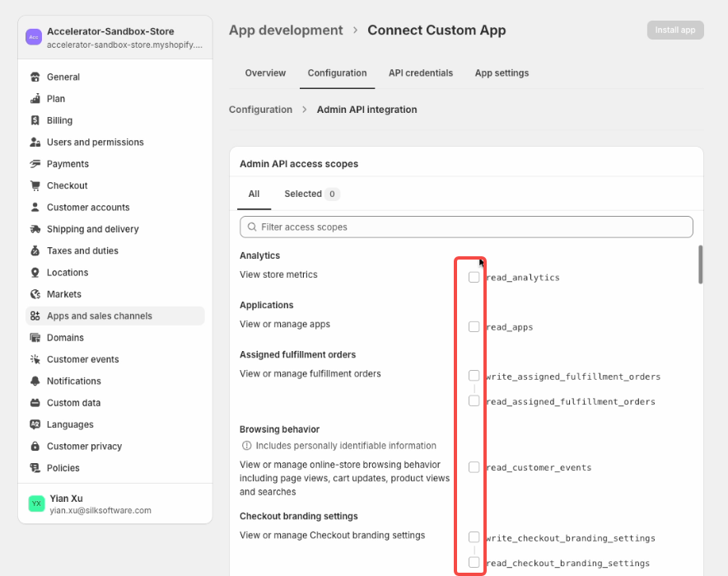Open the General settings store icon
The image size is (728, 576).
point(35,77)
